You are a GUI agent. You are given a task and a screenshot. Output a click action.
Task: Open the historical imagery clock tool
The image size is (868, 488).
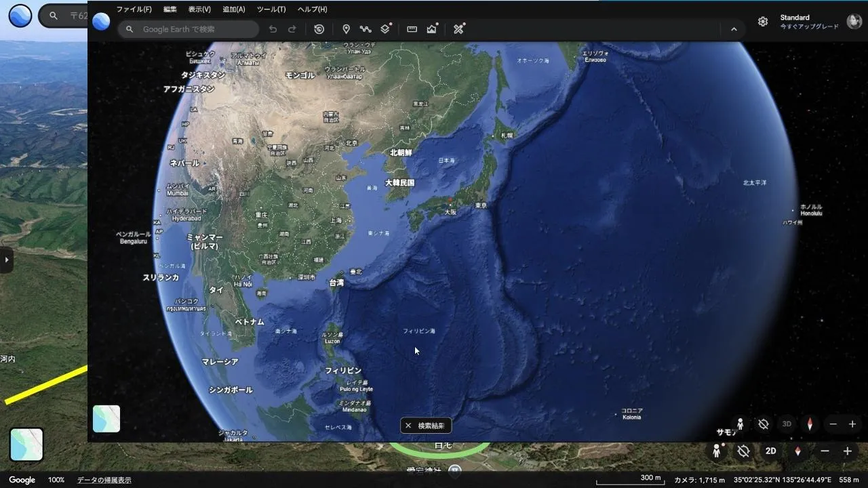pyautogui.click(x=319, y=29)
